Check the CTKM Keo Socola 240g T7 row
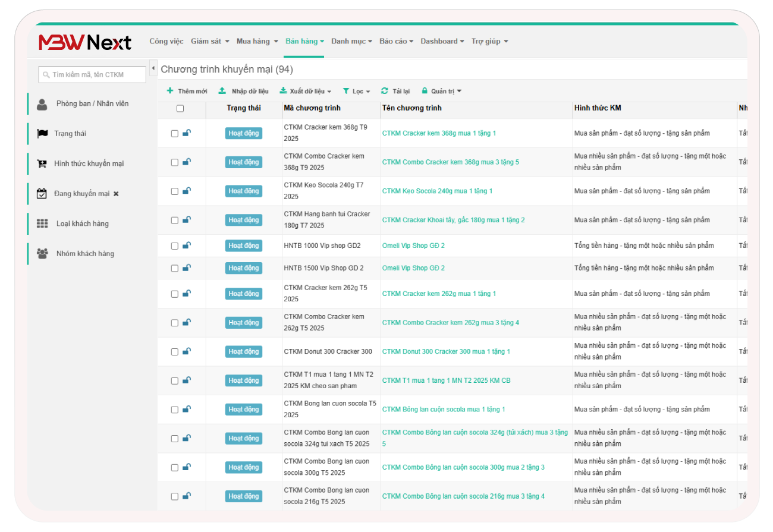Screen dimensions: 773x532 175,191
